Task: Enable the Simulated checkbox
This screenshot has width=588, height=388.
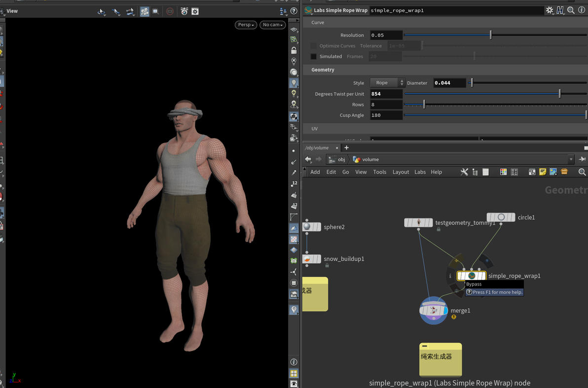Action: (313, 57)
